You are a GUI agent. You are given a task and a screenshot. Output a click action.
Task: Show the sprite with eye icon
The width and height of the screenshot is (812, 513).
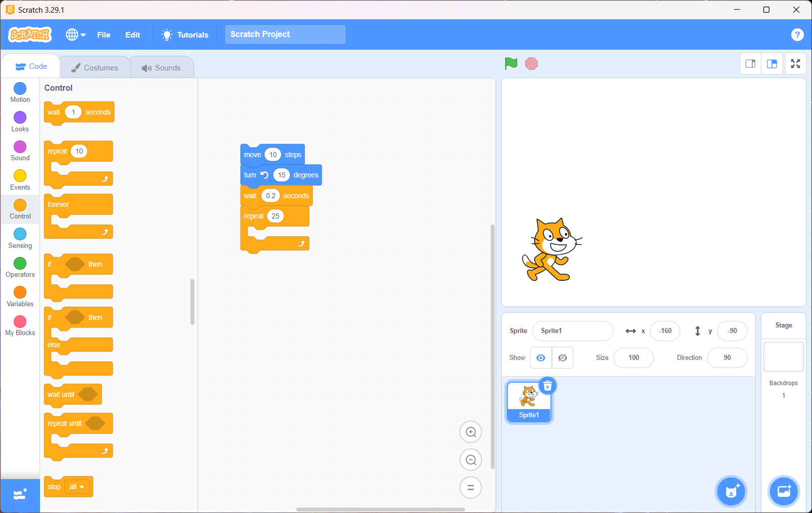coord(541,358)
